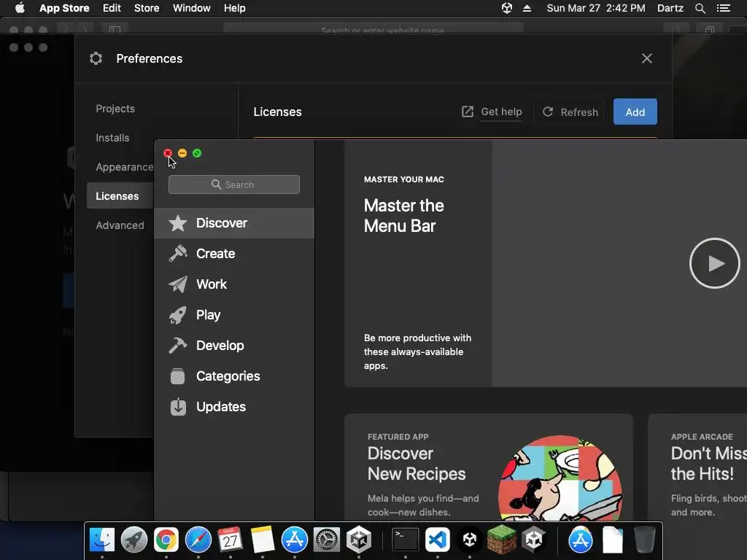Click the date and time in menu bar
This screenshot has width=747, height=560.
(595, 8)
